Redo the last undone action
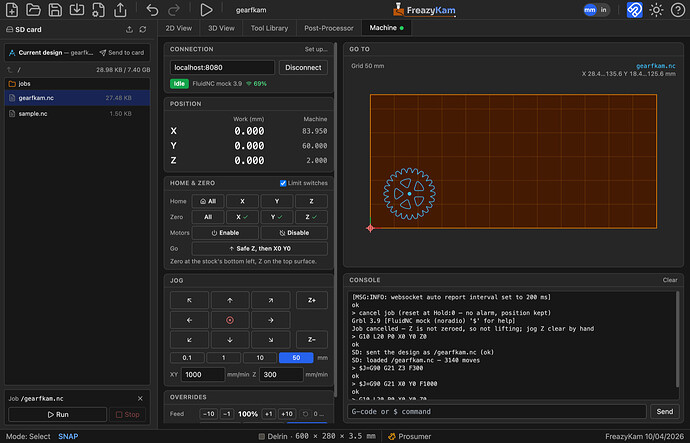Image resolution: width=690 pixels, height=443 pixels. coord(174,10)
